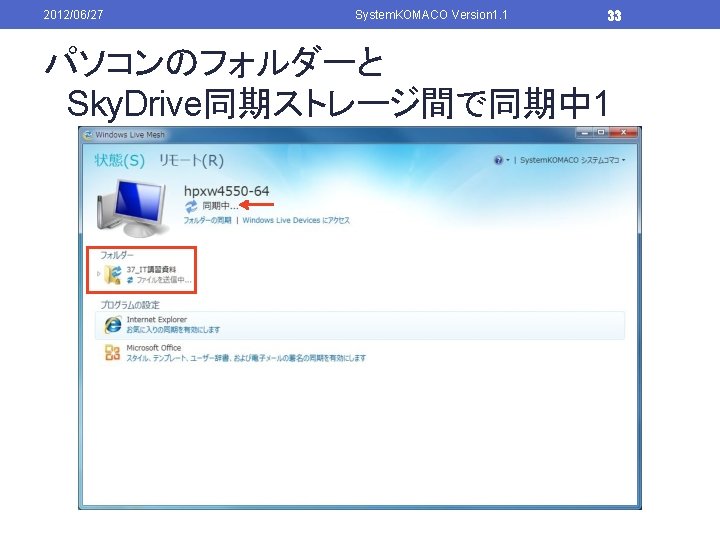The image size is (720, 540).
Task: Click the フォルダー section heading
Action: [117, 255]
